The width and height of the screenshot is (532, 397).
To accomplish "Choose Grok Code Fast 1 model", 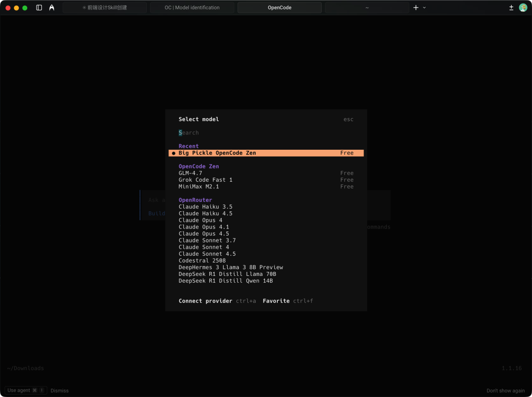I will 205,180.
